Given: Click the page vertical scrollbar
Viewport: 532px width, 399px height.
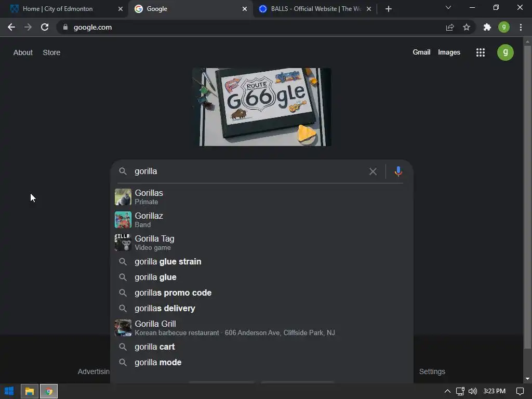Looking at the screenshot, I should pyautogui.click(x=527, y=197).
